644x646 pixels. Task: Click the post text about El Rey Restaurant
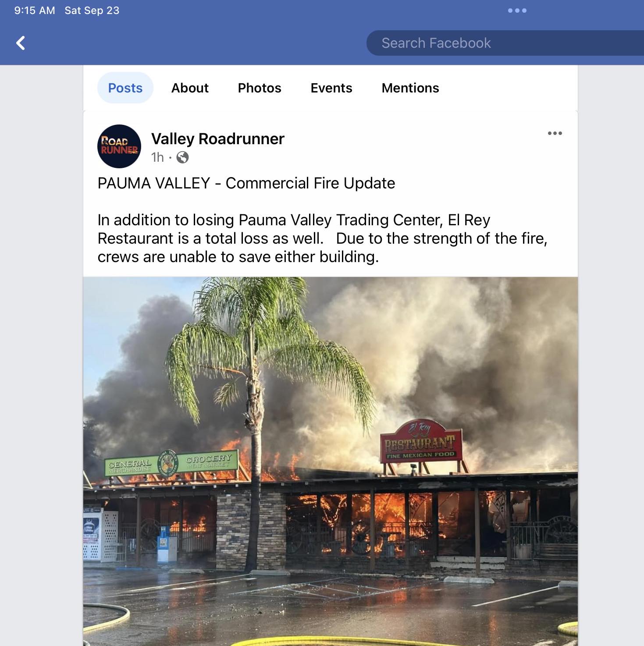tap(323, 238)
